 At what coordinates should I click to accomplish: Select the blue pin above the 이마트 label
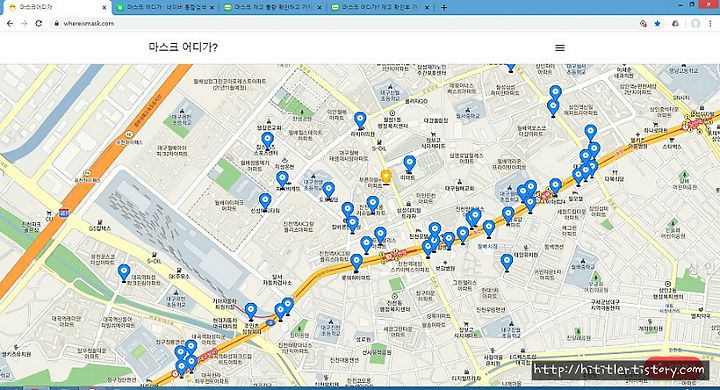pyautogui.click(x=410, y=164)
